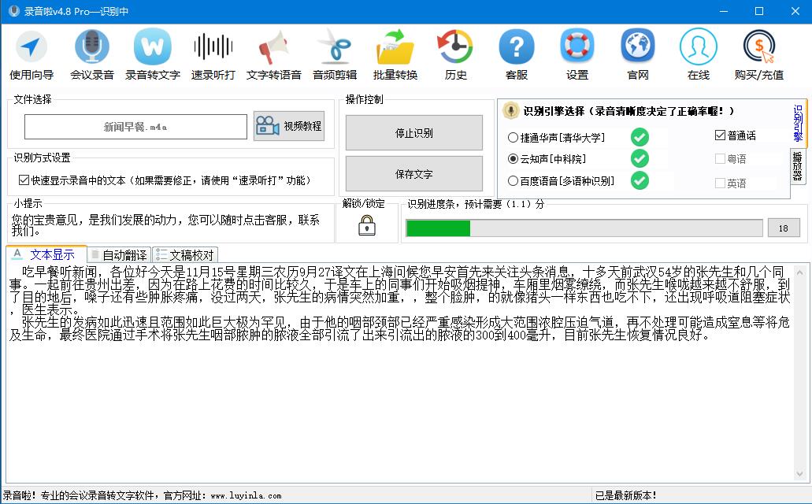
Task: Click the 会议录音 microphone icon
Action: [x=91, y=46]
